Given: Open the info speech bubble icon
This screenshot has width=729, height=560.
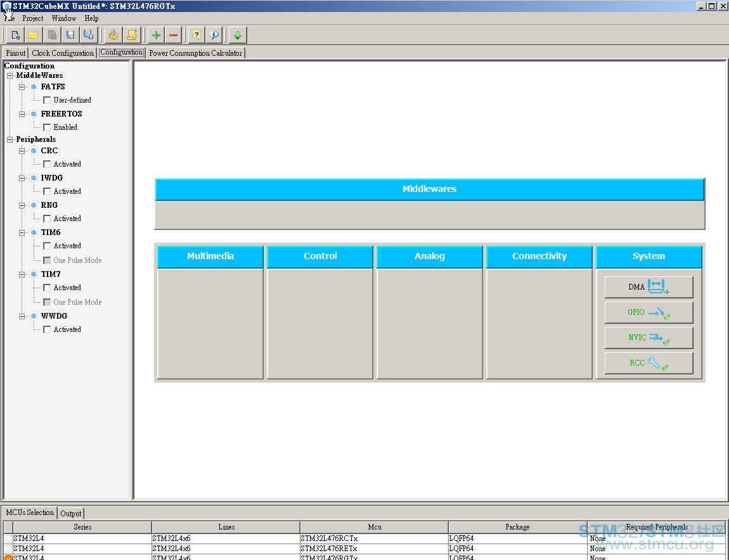Looking at the screenshot, I should pyautogui.click(x=214, y=35).
